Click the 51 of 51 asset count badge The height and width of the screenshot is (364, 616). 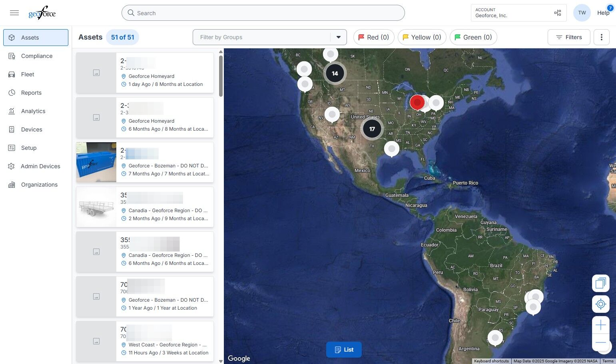pyautogui.click(x=123, y=37)
